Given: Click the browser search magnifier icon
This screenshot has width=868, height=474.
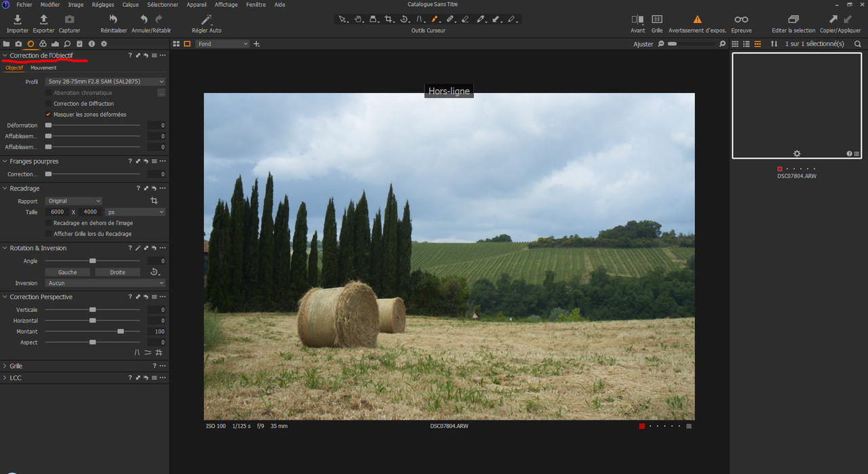Looking at the screenshot, I should pyautogui.click(x=858, y=44).
